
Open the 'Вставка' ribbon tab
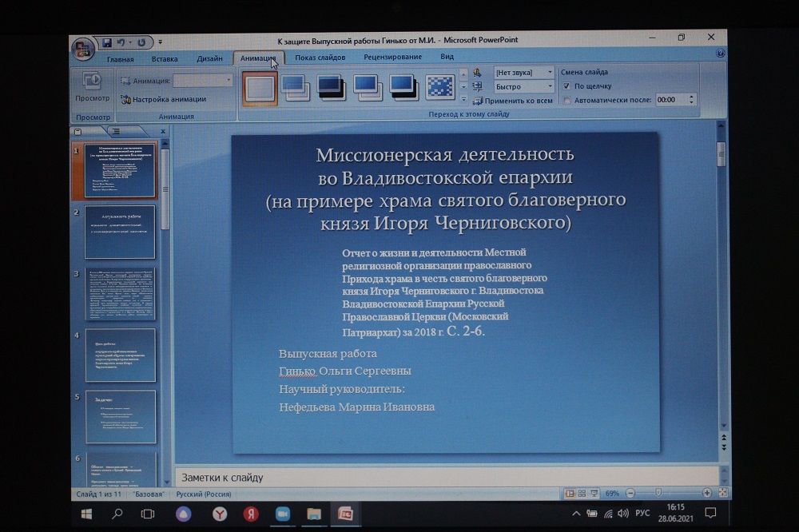click(165, 58)
